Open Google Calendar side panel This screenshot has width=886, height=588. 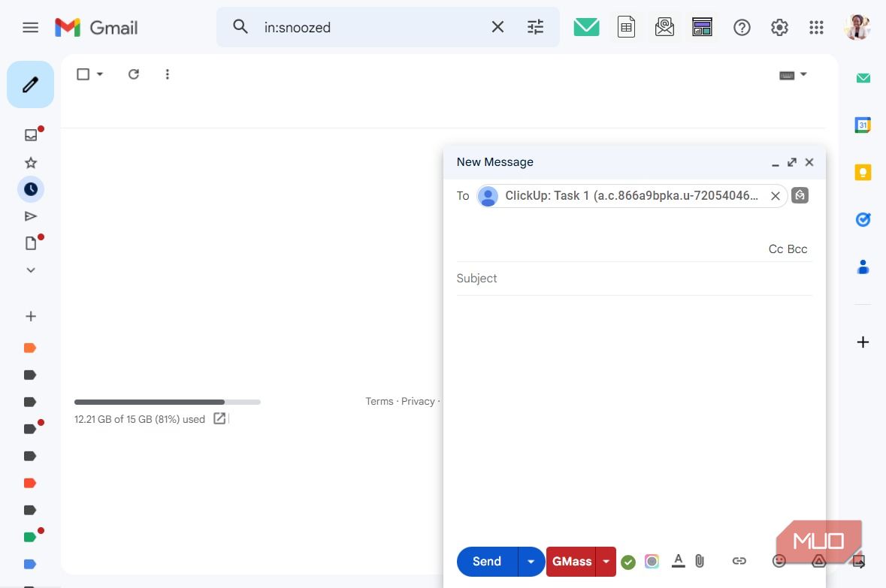(863, 125)
